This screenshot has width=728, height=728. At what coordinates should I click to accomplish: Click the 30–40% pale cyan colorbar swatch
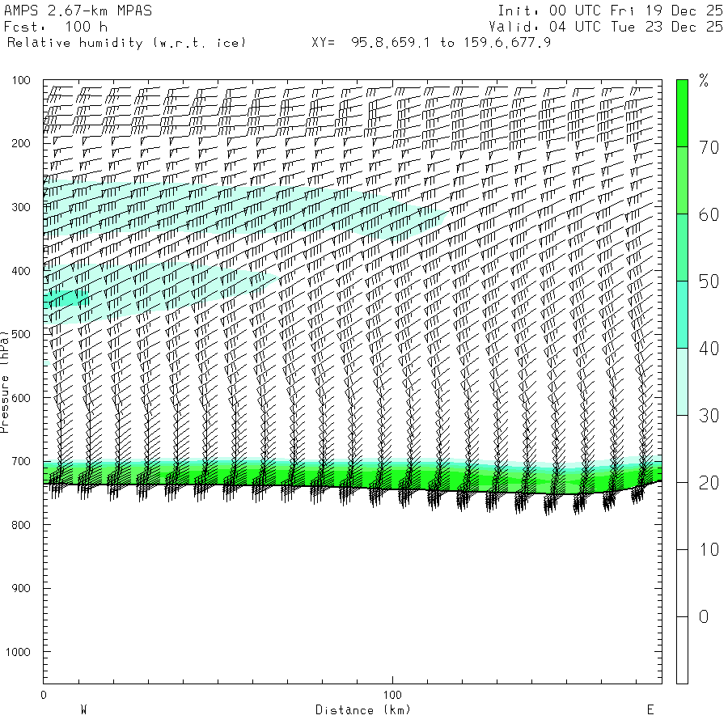[x=682, y=382]
